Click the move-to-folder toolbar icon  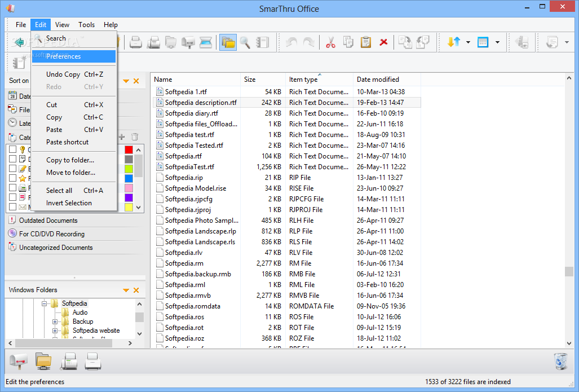click(x=423, y=42)
